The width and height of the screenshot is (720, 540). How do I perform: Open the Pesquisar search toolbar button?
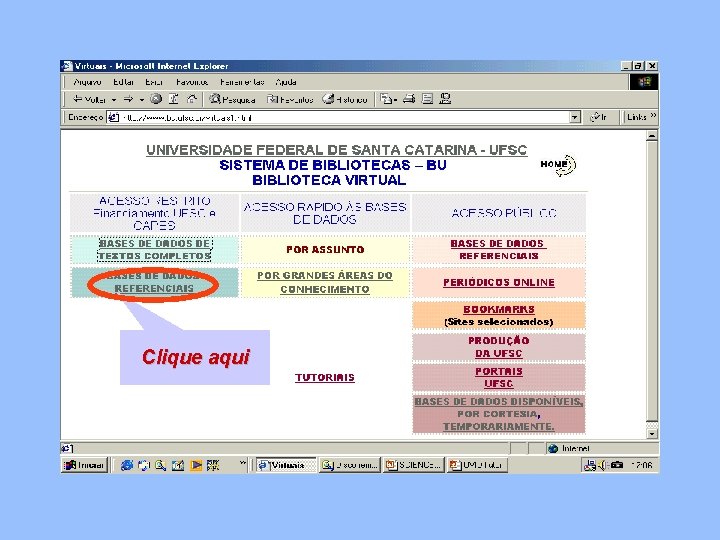click(x=232, y=99)
